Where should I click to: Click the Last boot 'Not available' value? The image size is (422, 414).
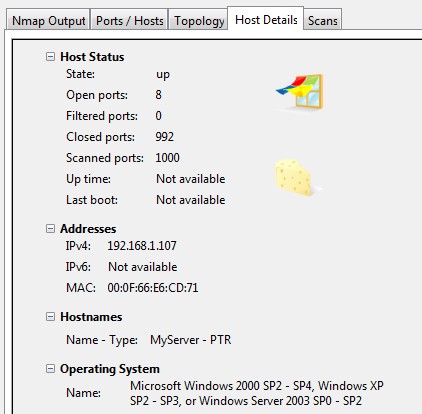click(x=191, y=200)
